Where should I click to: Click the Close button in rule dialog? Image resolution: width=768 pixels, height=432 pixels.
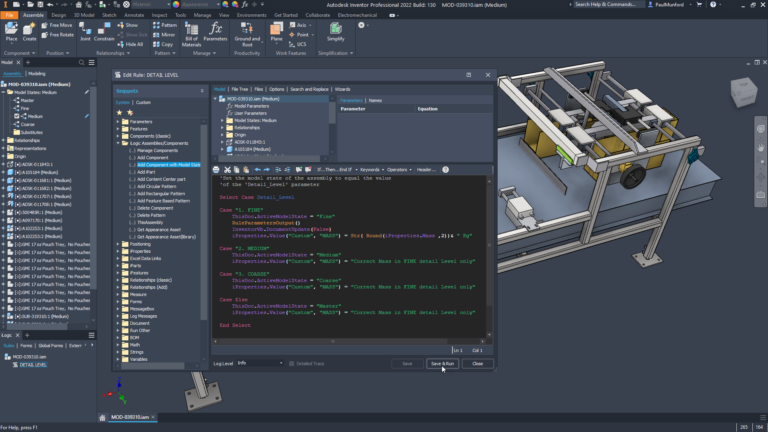478,363
